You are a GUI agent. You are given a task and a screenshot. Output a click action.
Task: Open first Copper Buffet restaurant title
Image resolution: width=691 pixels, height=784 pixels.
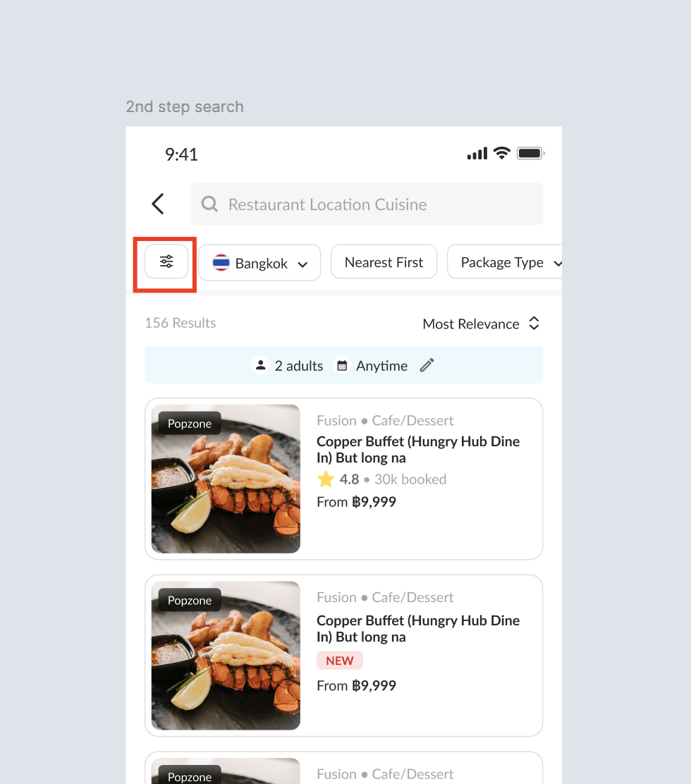[x=418, y=450]
